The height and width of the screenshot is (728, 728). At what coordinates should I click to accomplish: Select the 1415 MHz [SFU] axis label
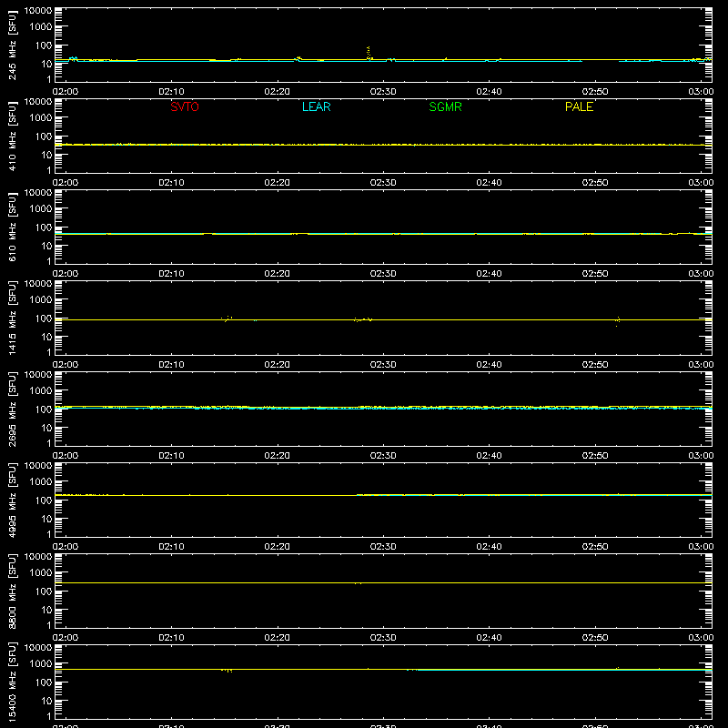[x=12, y=318]
